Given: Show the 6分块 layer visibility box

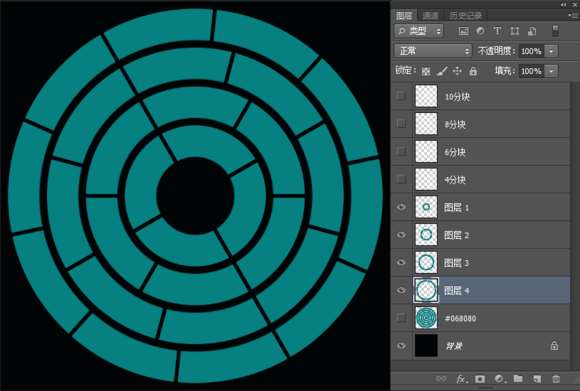Looking at the screenshot, I should coord(401,152).
